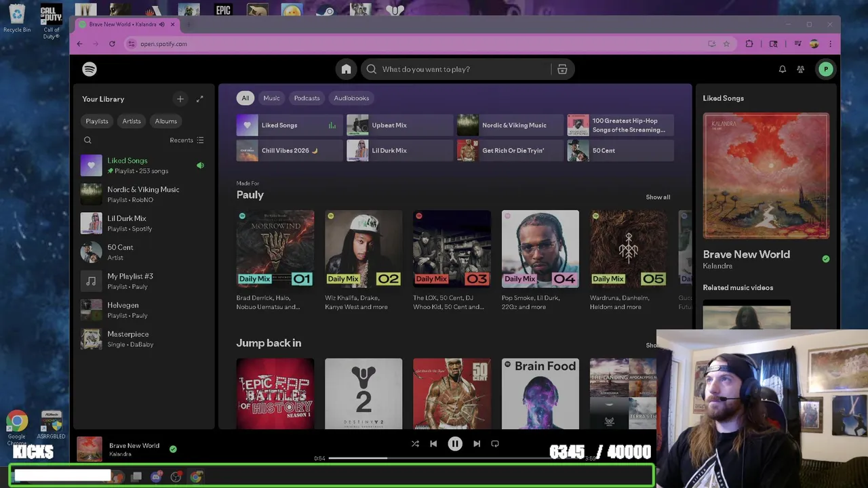Skip to the next track
The width and height of the screenshot is (868, 488).
[477, 444]
